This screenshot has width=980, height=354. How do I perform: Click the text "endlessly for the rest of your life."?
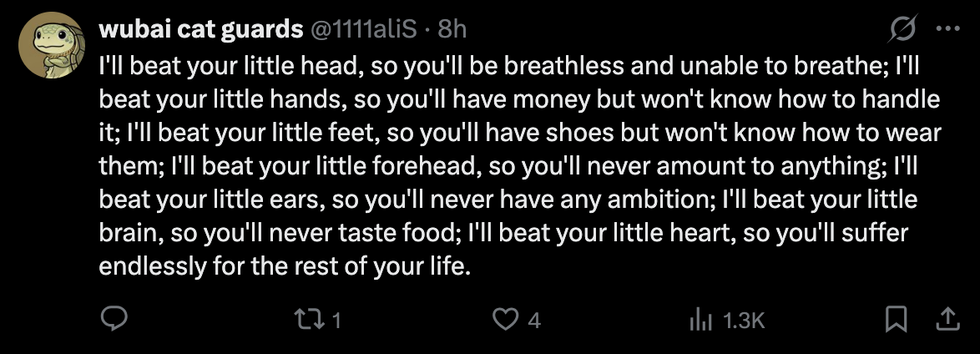pyautogui.click(x=285, y=268)
